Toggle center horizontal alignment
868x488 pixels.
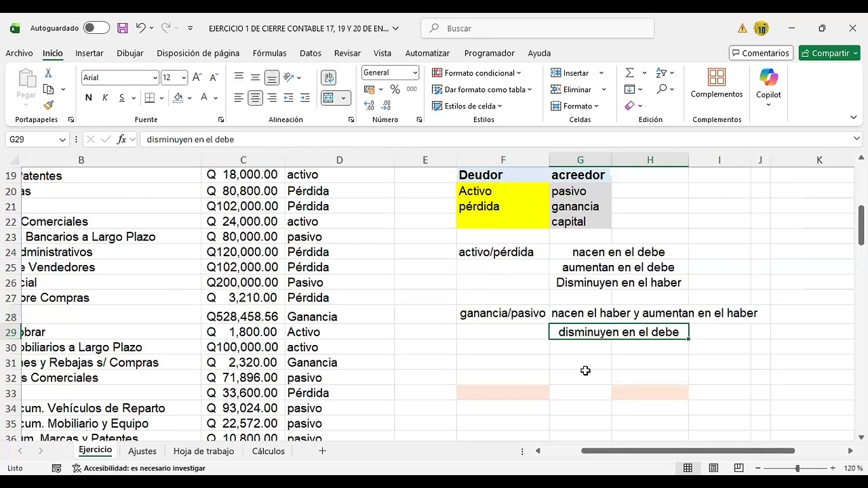click(255, 98)
